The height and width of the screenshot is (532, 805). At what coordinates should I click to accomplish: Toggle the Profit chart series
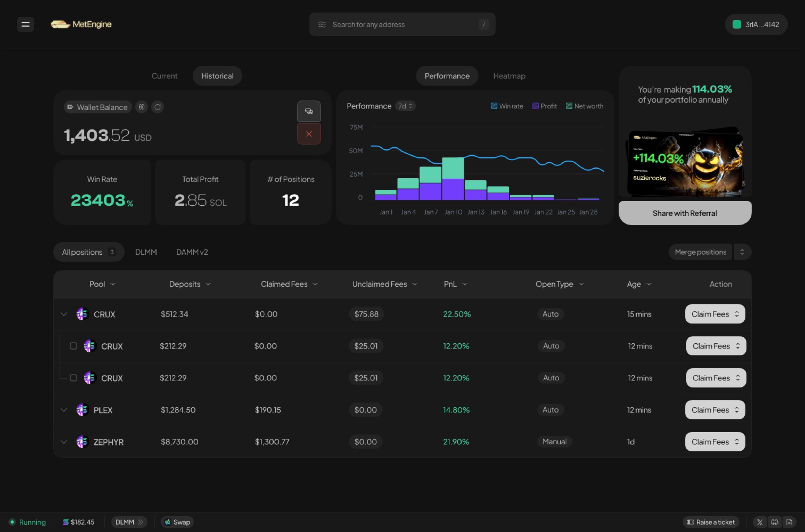545,106
